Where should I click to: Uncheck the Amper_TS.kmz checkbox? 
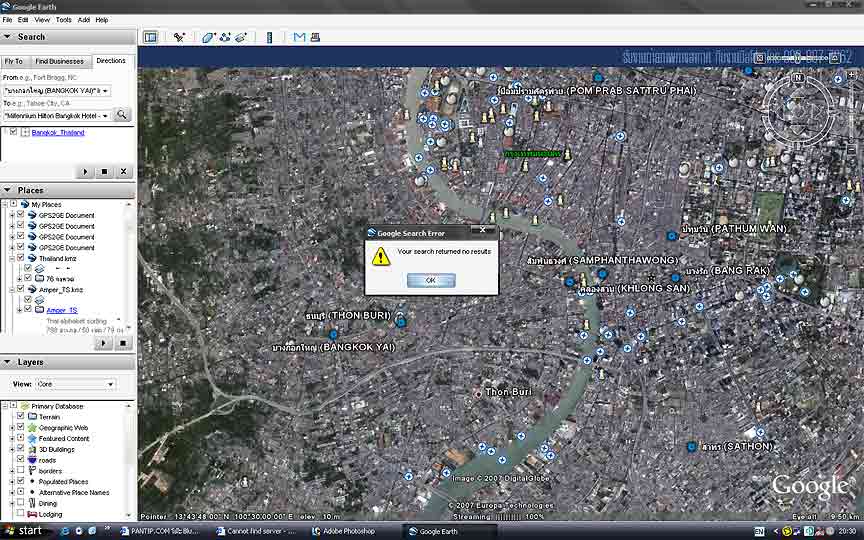20,289
